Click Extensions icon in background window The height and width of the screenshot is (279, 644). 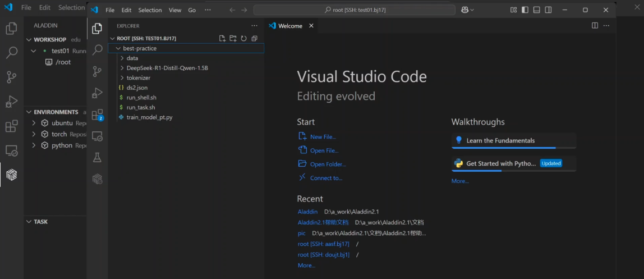(11, 126)
